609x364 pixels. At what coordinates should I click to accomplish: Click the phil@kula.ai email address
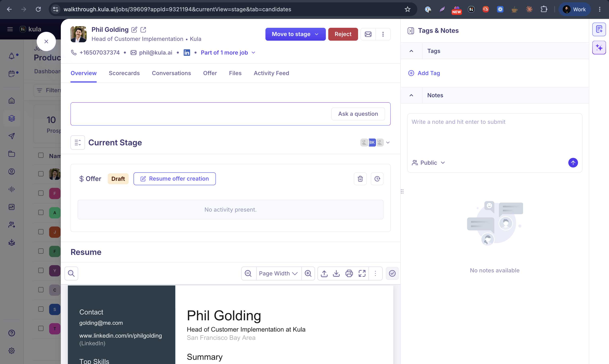pos(155,53)
